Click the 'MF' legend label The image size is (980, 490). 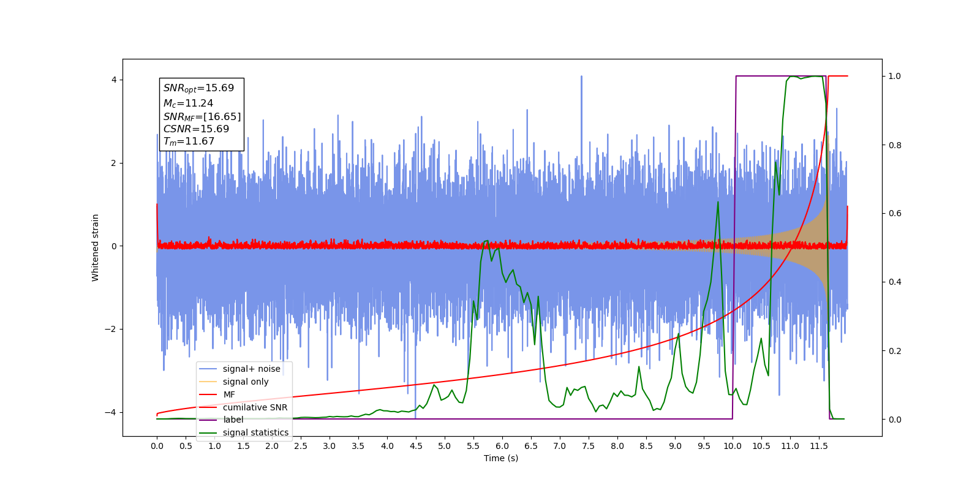[229, 394]
